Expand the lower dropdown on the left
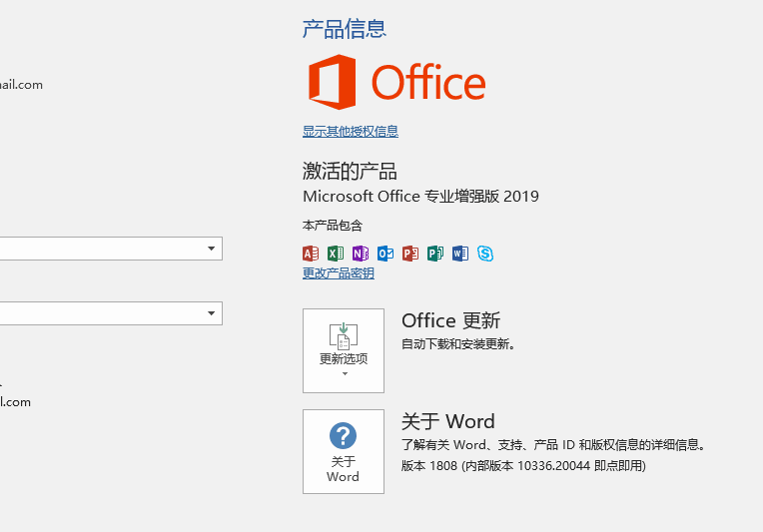This screenshot has width=763, height=532. coord(211,313)
